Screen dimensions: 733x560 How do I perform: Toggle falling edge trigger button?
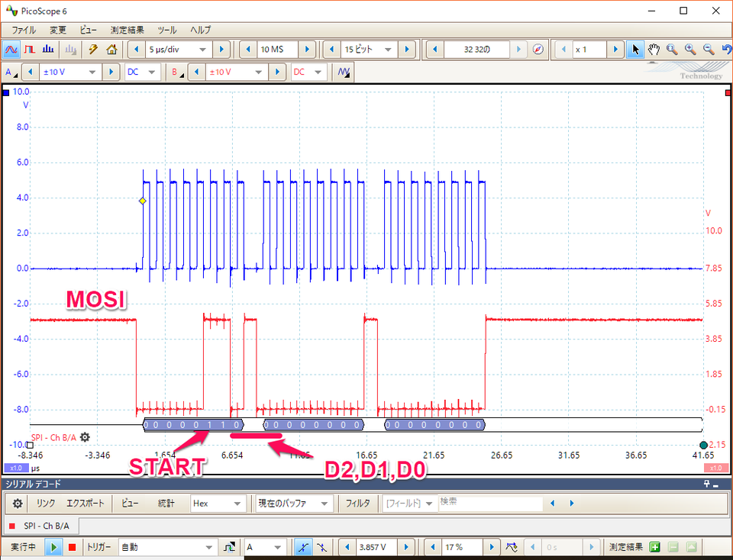click(x=322, y=547)
